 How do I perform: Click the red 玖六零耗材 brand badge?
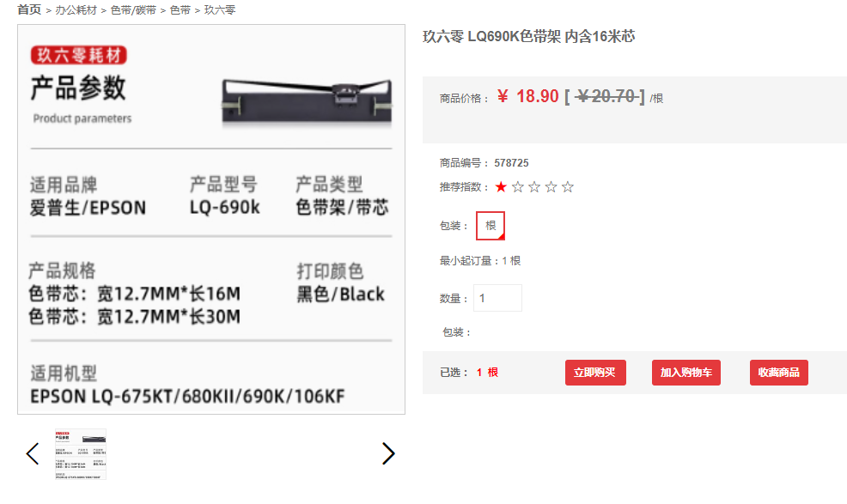(x=79, y=55)
